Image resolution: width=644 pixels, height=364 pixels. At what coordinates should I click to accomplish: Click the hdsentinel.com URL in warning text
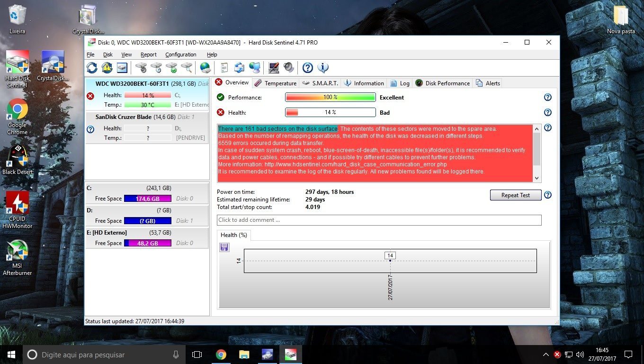point(356,164)
